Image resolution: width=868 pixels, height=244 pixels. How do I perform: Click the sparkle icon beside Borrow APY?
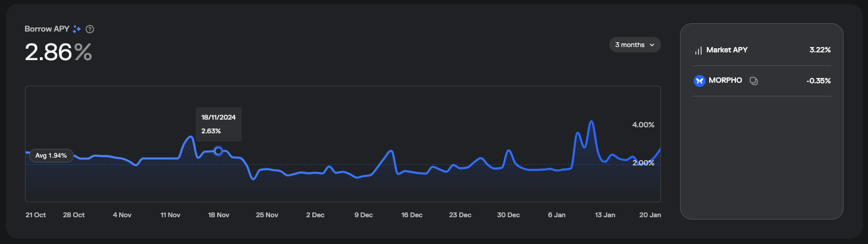point(77,29)
